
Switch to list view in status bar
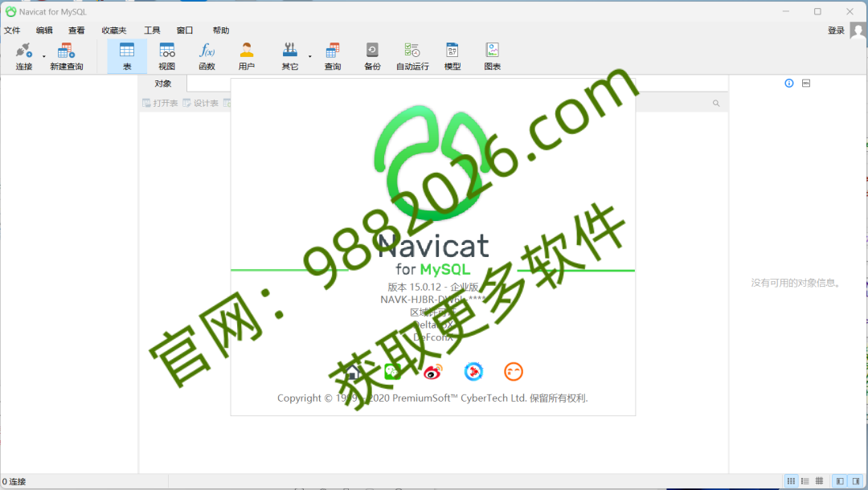tap(791, 481)
